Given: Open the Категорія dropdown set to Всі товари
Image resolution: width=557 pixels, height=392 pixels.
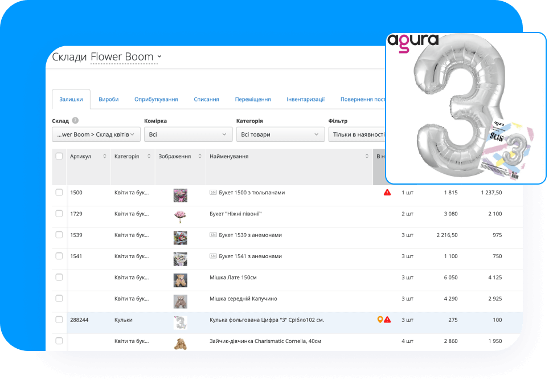Looking at the screenshot, I should [x=280, y=134].
